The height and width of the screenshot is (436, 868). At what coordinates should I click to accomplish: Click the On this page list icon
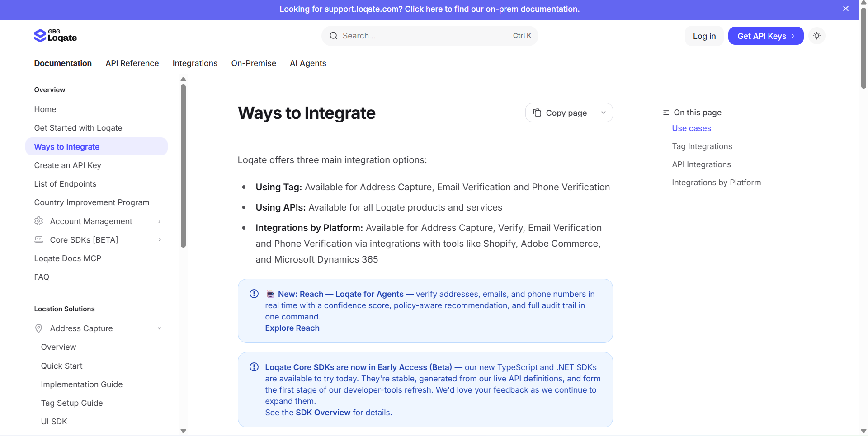pos(666,113)
